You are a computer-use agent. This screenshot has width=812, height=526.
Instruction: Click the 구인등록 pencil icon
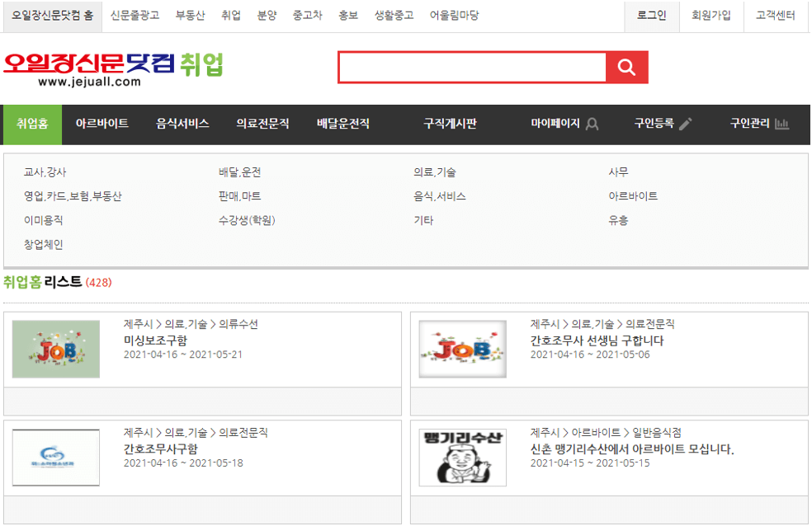[x=685, y=124]
